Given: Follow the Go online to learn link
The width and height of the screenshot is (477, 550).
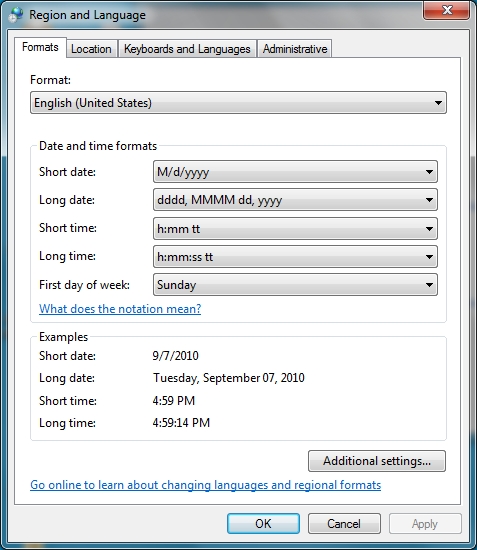Looking at the screenshot, I should pyautogui.click(x=206, y=485).
